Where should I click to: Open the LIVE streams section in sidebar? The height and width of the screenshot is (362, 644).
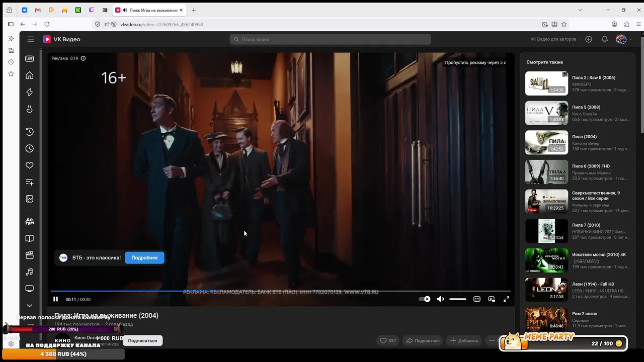click(x=30, y=58)
